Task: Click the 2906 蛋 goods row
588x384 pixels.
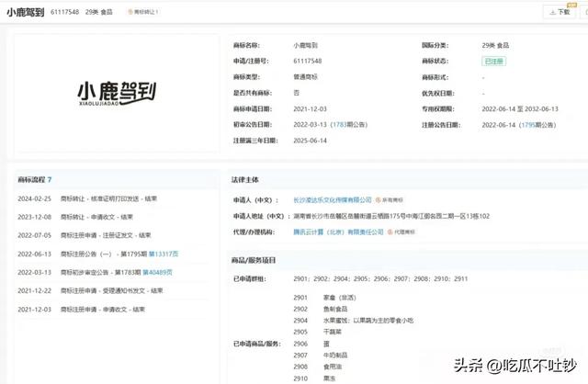Action: (311, 344)
